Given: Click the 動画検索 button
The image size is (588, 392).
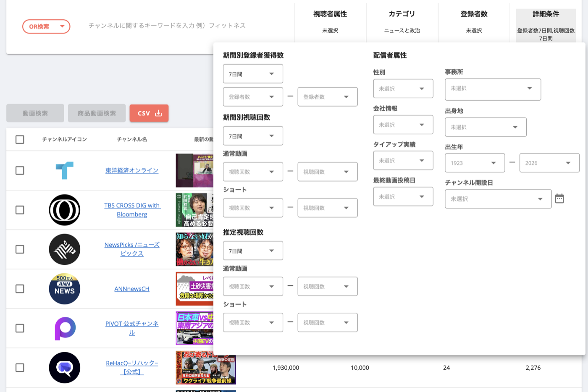Looking at the screenshot, I should pyautogui.click(x=35, y=113).
